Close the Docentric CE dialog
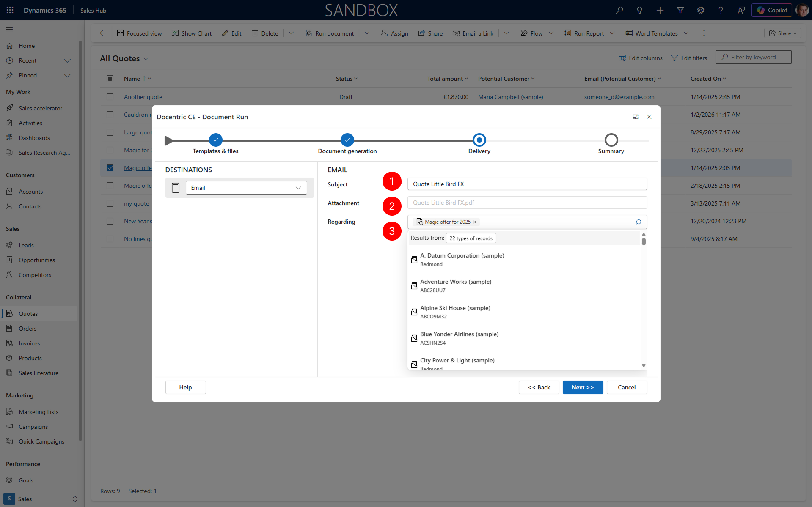 coord(649,117)
